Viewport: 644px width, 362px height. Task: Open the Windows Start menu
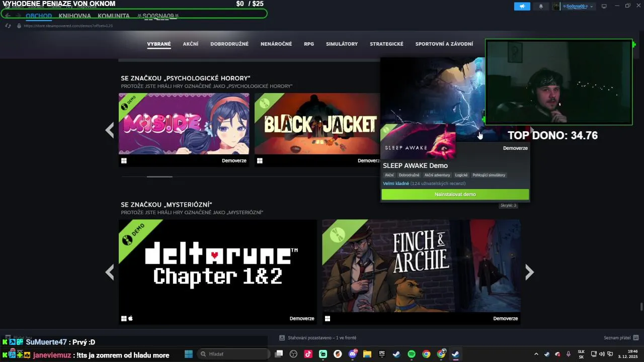point(189,354)
